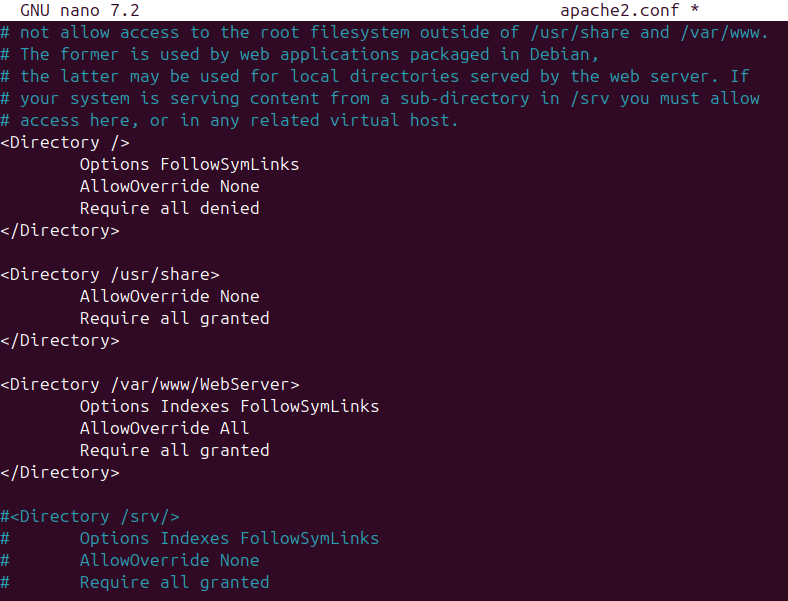Click the closing </Directory> tag below "Require all denied"
Viewport: 788px width, 601px height.
pos(60,230)
